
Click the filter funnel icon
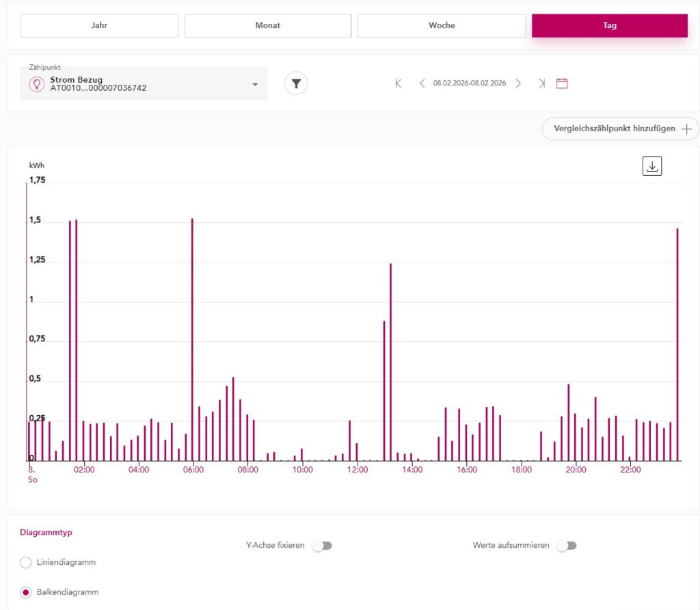296,83
